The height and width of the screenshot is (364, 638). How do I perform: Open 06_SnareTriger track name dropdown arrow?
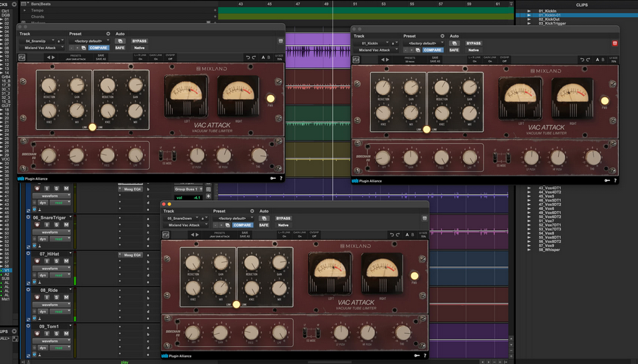[x=70, y=217]
